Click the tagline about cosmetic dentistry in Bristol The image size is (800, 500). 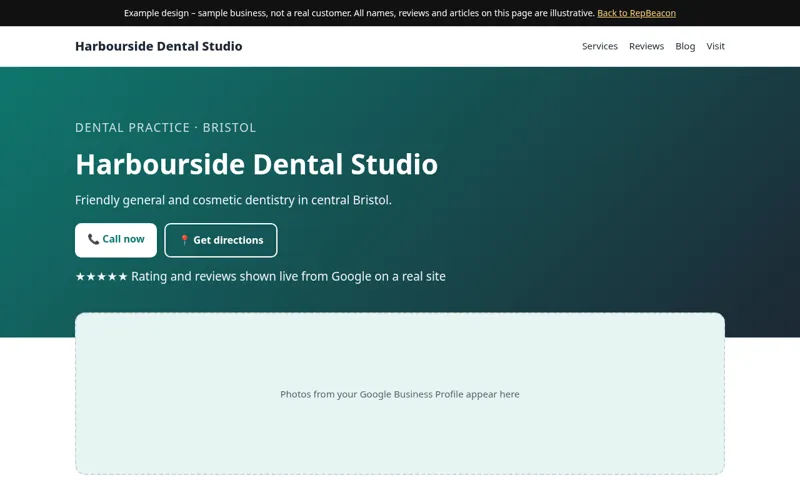tap(233, 200)
